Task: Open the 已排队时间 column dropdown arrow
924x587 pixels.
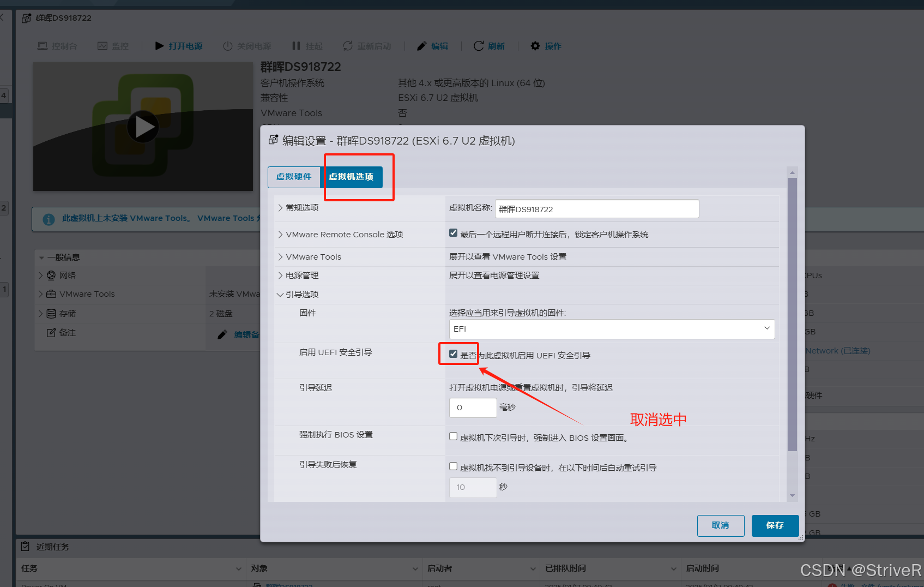Action: tap(674, 569)
